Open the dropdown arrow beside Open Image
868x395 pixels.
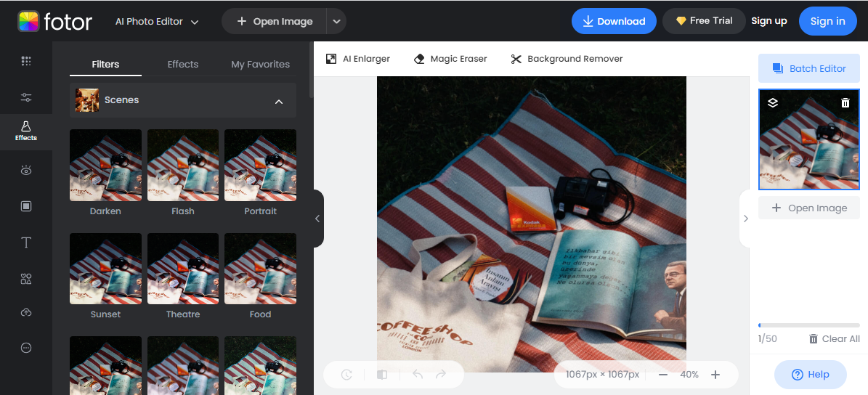(x=336, y=22)
